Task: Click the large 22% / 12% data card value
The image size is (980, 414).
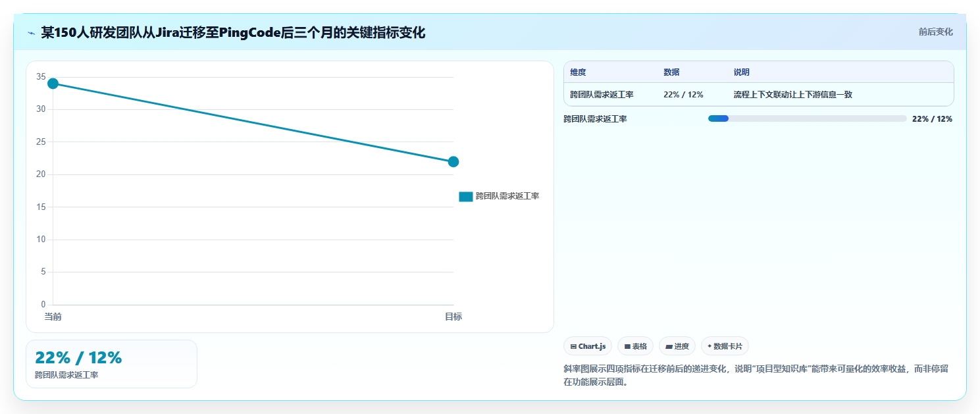Action: click(78, 357)
